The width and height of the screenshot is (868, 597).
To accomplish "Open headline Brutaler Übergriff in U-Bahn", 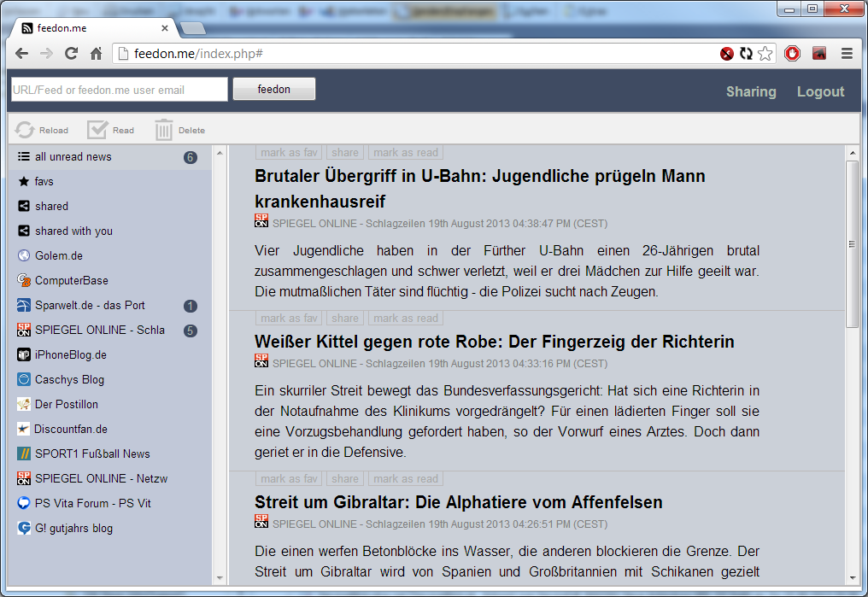I will [x=480, y=189].
